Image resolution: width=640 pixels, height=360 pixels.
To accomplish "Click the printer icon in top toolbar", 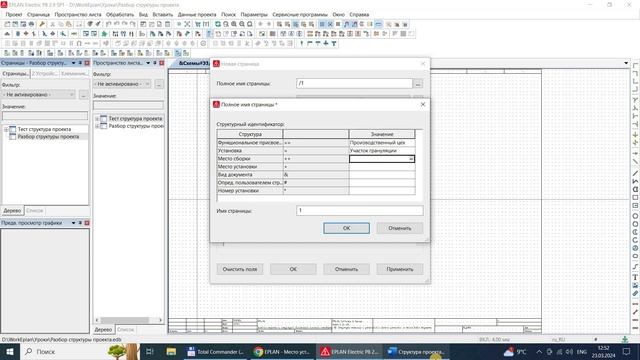I will click(31, 24).
